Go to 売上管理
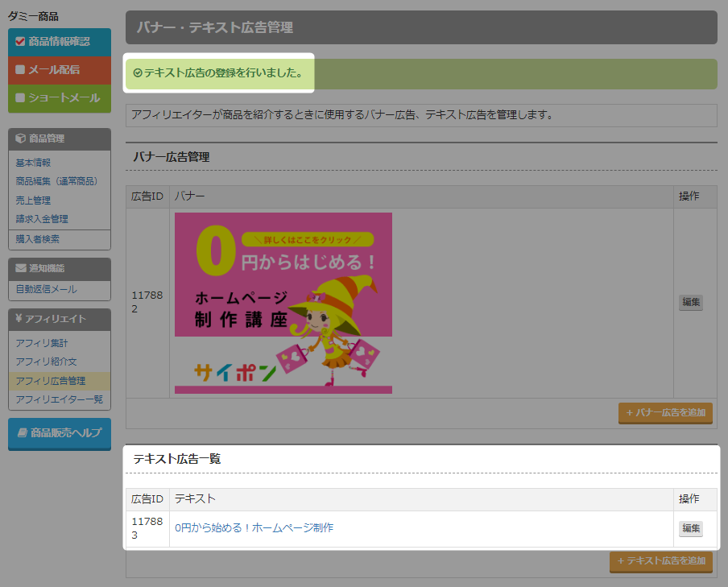728x587 pixels. click(33, 200)
